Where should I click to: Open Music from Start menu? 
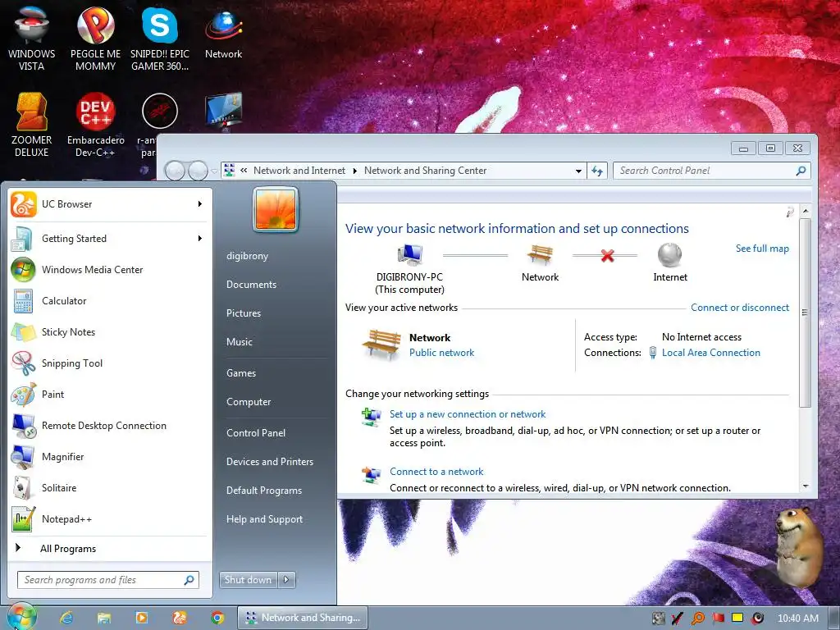tap(239, 342)
